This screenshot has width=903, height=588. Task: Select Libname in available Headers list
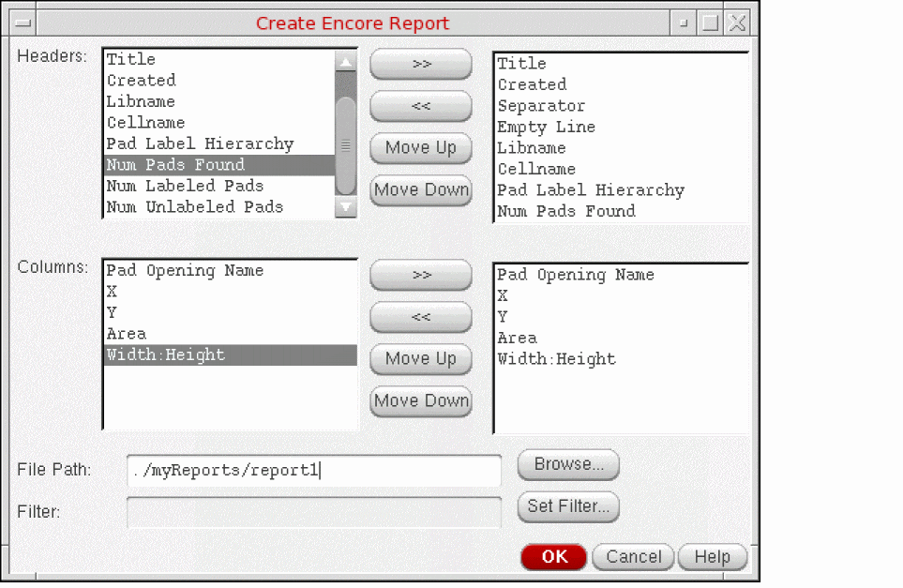point(219,101)
